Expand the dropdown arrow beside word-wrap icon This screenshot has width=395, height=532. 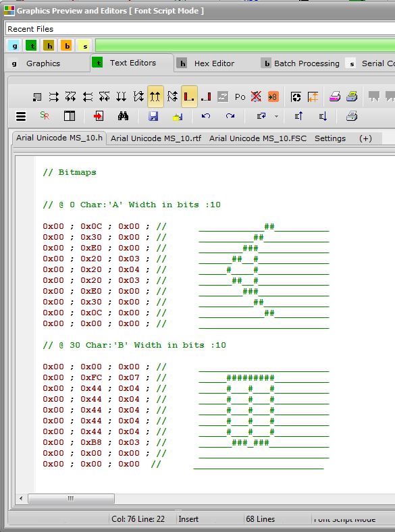pyautogui.click(x=276, y=116)
